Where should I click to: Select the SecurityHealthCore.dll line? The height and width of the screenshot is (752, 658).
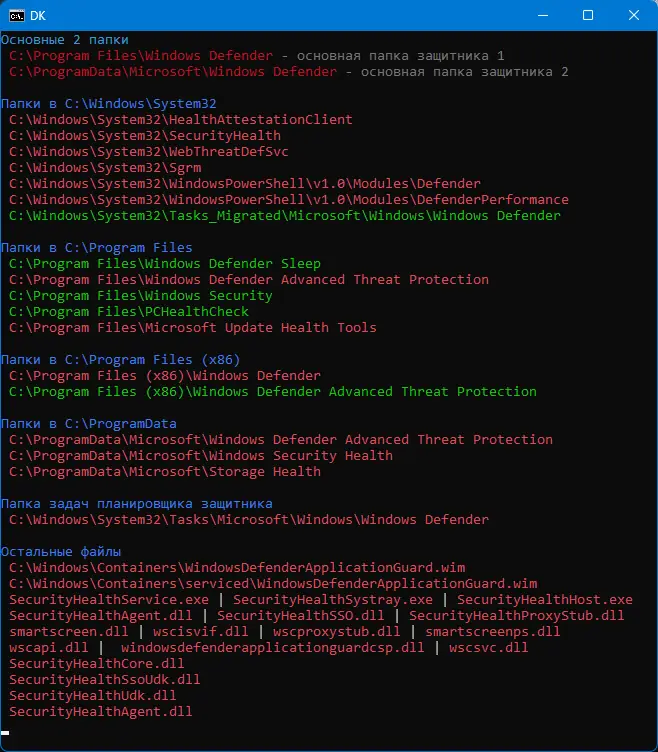click(96, 664)
